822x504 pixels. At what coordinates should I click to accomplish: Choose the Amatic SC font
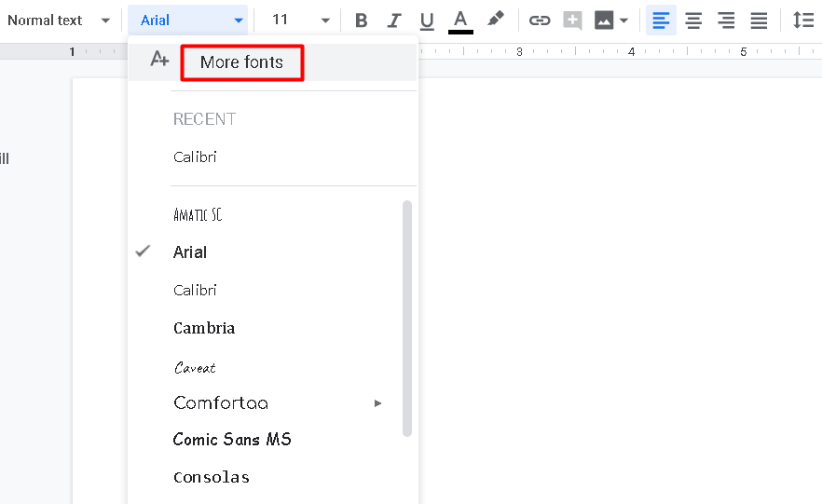point(198,215)
